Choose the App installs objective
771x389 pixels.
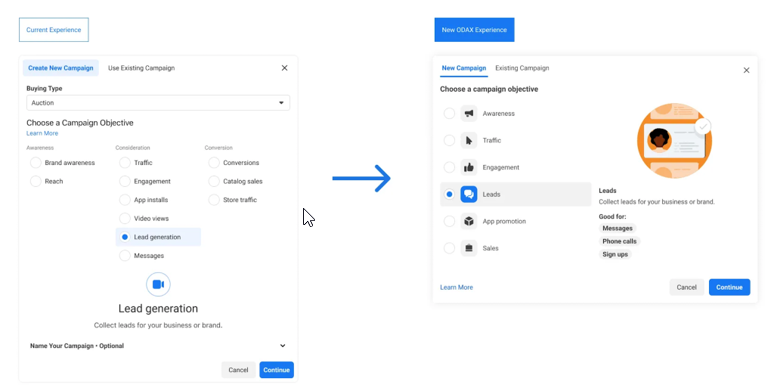tap(125, 200)
